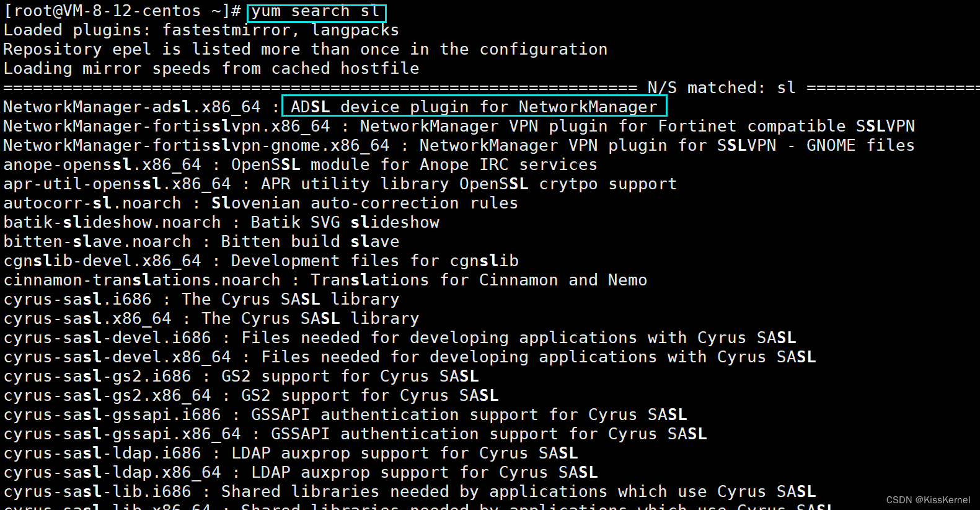Select the cyrus-sasl-devel.x86_64 package name
Image resolution: width=980 pixels, height=510 pixels.
pos(117,357)
